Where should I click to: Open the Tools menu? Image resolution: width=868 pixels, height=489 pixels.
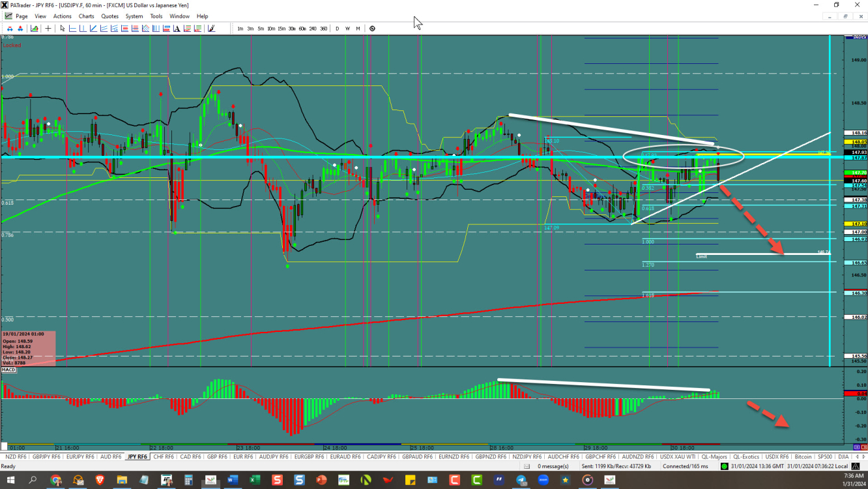coord(156,16)
